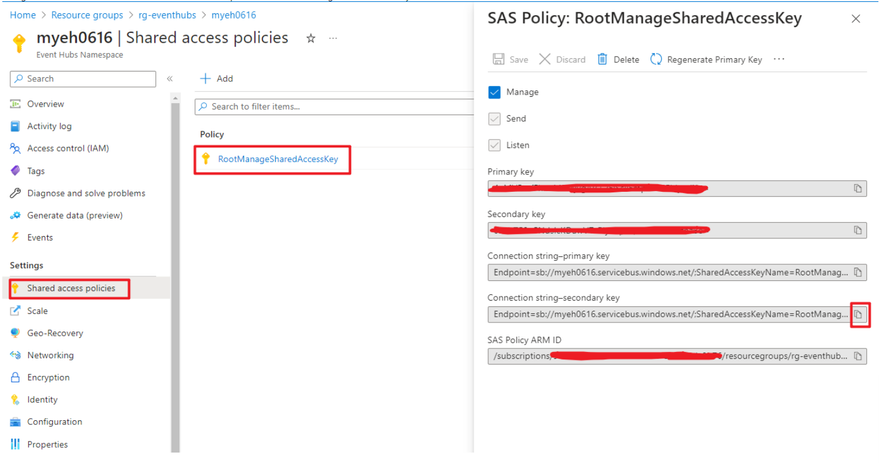Viewport: 879px width, 463px height.
Task: Open Activity log
Action: [x=49, y=126]
